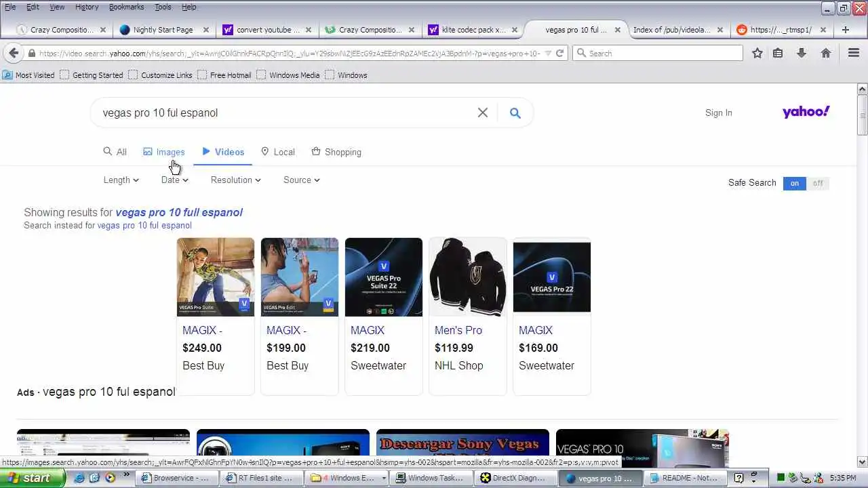This screenshot has height=488, width=868.
Task: Click the green tray icon beside clock area
Action: point(781,478)
